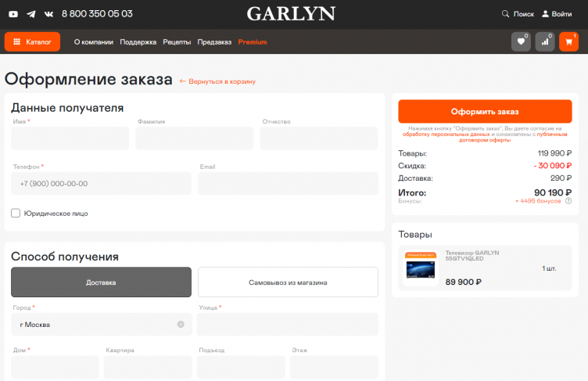Open the shopping cart icon
Screen dimensions: 588x381
(568, 41)
